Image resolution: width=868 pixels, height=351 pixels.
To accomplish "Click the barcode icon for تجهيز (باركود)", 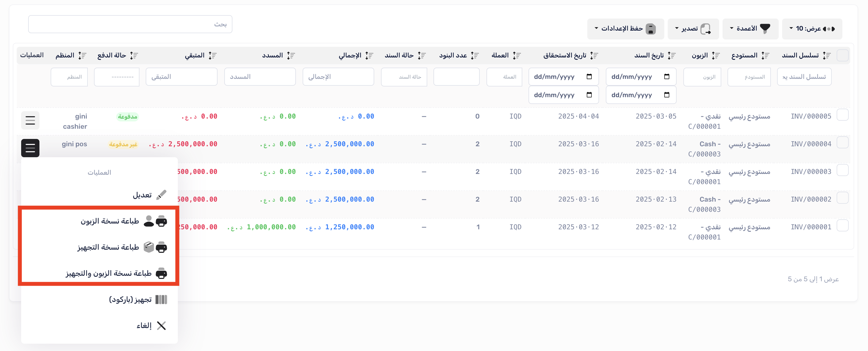I will coord(161,300).
